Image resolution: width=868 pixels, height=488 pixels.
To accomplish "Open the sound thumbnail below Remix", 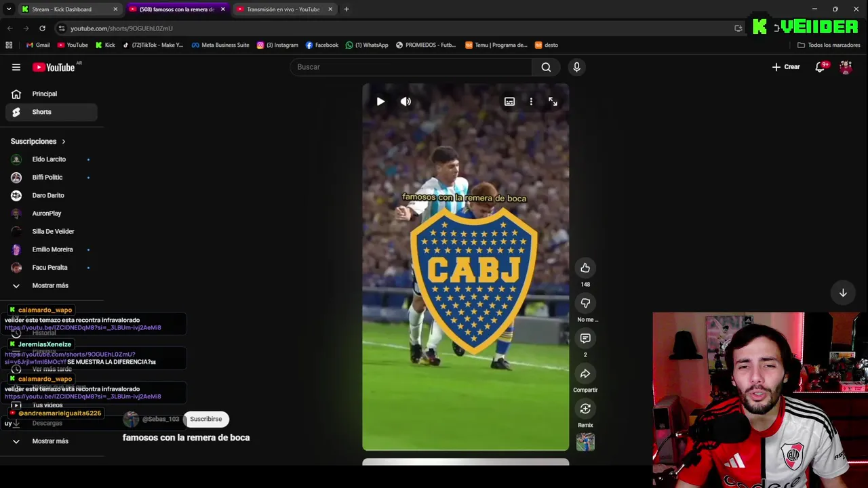I will point(585,442).
